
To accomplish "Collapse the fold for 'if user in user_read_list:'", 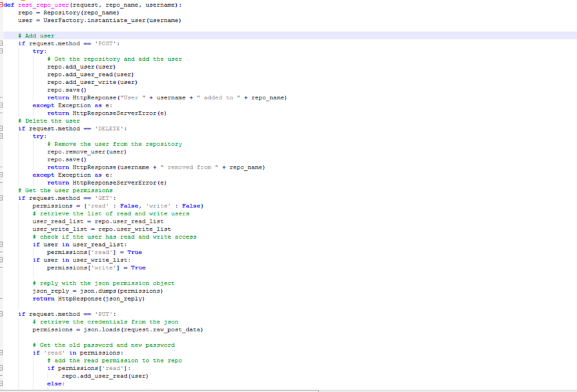I will (x=1, y=244).
